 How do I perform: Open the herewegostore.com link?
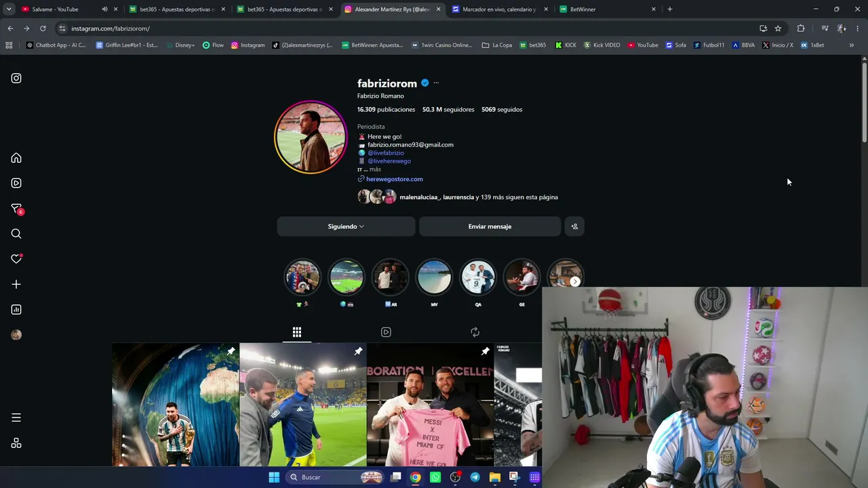[395, 179]
